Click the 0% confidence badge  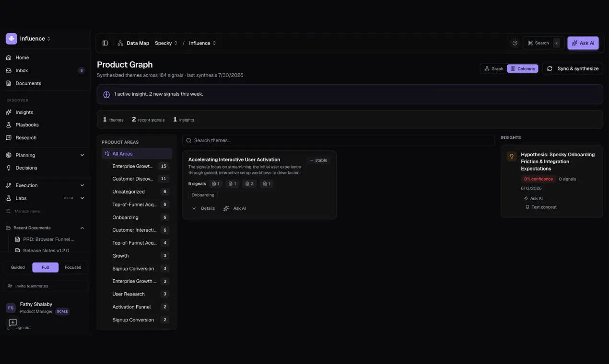pos(539,179)
